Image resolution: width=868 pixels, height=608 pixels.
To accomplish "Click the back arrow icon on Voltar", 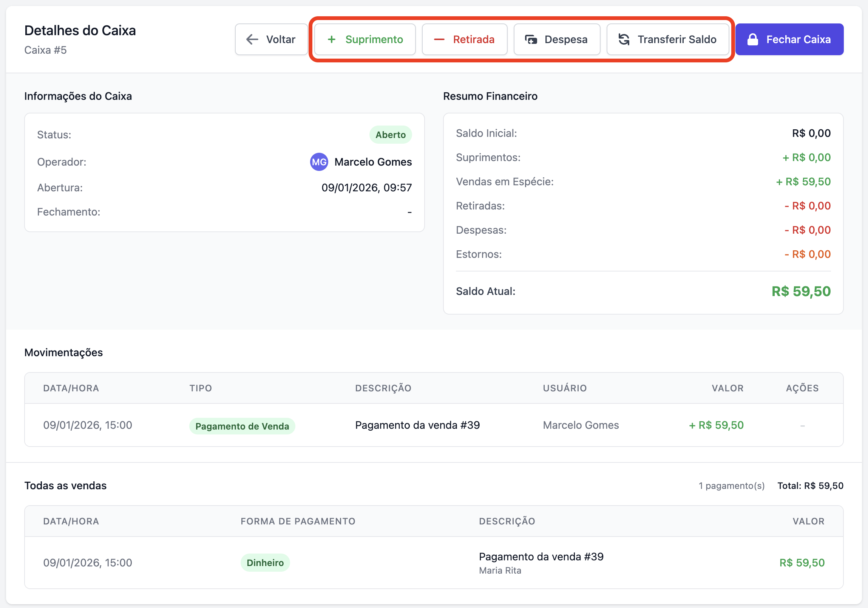I will pos(252,39).
